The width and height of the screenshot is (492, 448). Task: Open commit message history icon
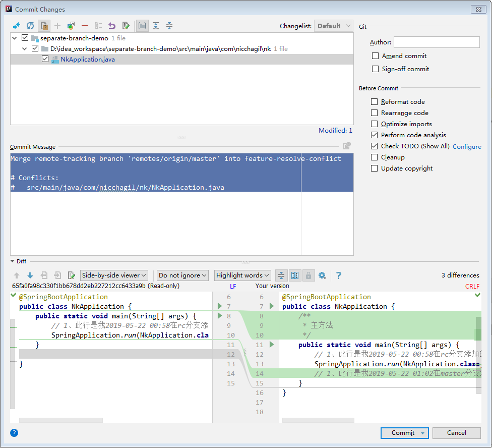(347, 146)
